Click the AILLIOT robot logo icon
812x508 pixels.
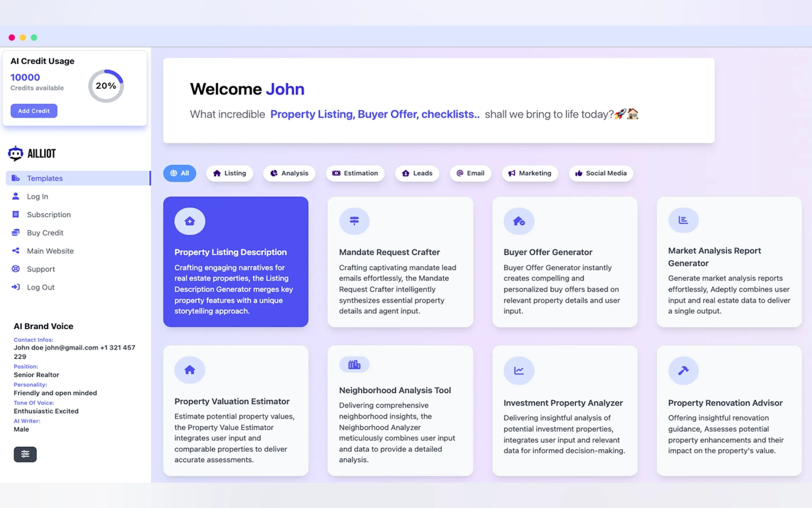pos(15,154)
